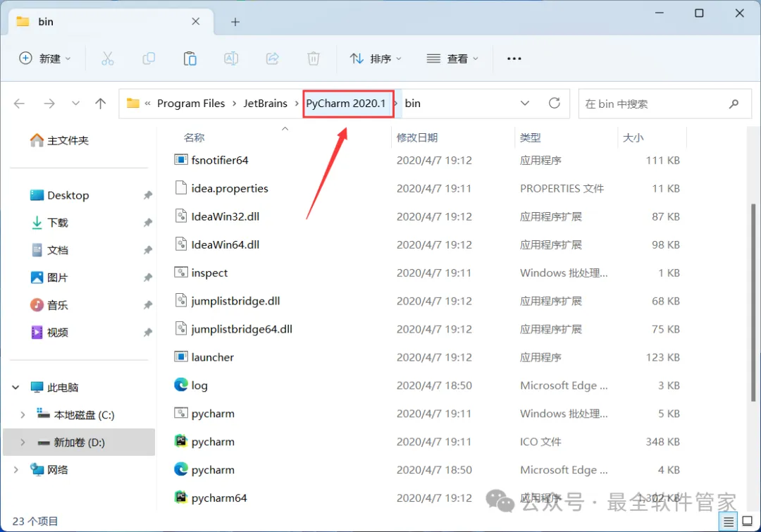
Task: Add a new tab with plus
Action: 235,22
